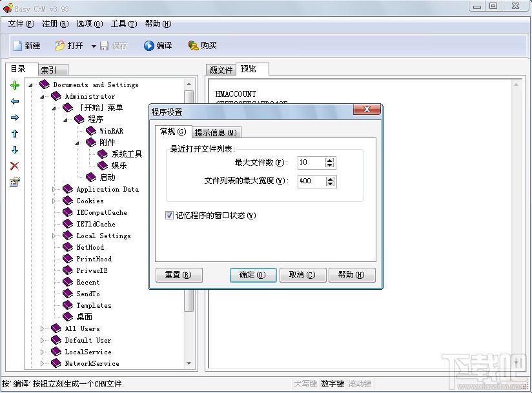The height and width of the screenshot is (393, 532).
Task: Click the blue up arrow to move topic up
Action: pos(14,134)
